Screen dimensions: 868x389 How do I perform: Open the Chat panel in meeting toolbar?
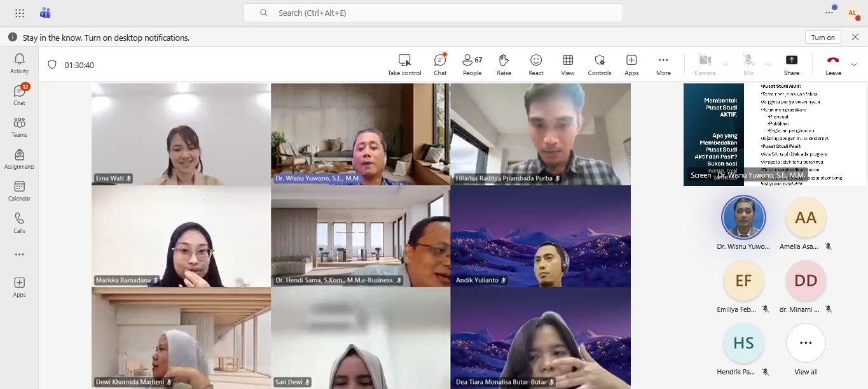tap(440, 64)
